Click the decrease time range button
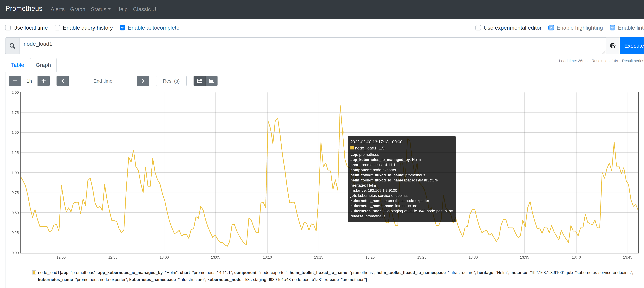Image resolution: width=644 pixels, height=288 pixels. click(x=15, y=81)
